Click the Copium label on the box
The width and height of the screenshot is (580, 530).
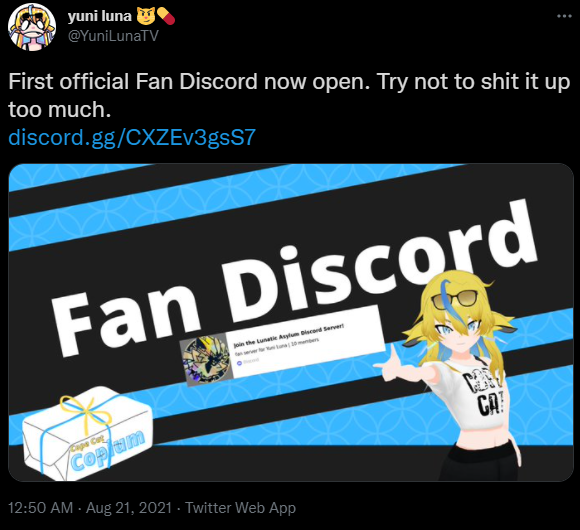(108, 450)
